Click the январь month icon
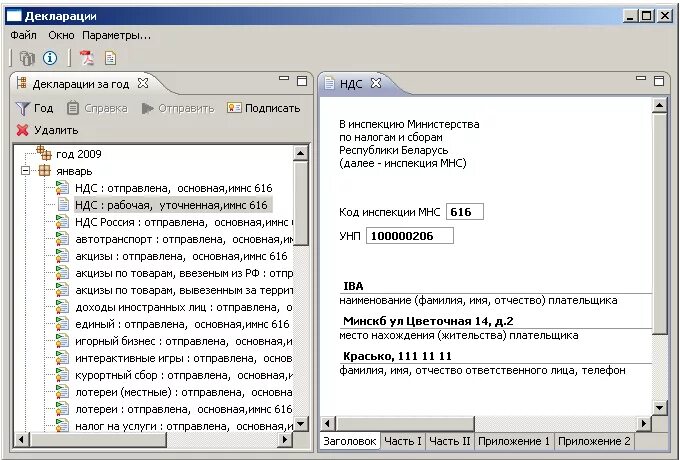The image size is (680, 460). (x=44, y=170)
